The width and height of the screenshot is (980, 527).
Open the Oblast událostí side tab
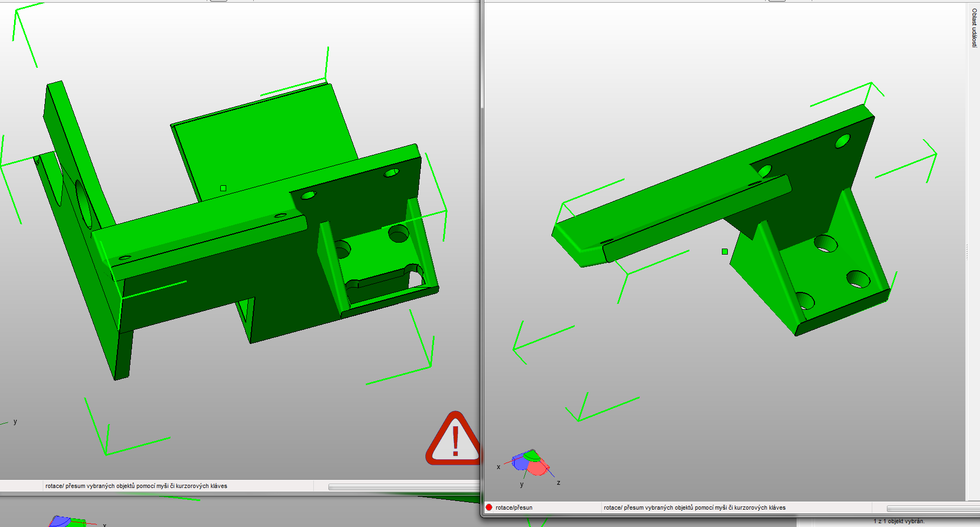pyautogui.click(x=974, y=27)
